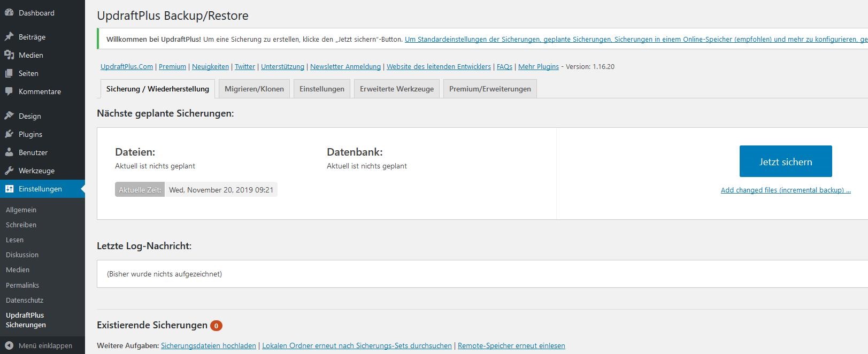Open the Twitter link

245,66
